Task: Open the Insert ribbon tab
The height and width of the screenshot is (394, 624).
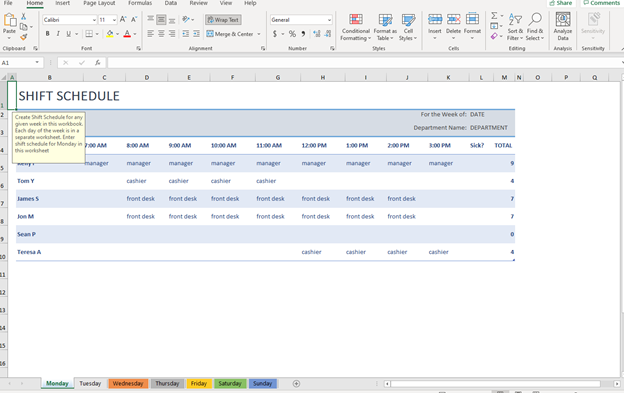Action: pyautogui.click(x=62, y=3)
